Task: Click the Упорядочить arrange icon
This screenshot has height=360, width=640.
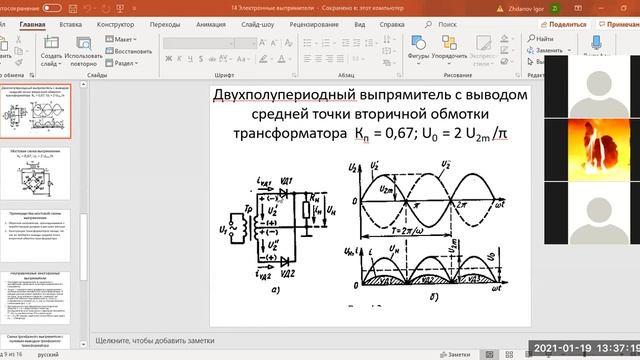Action: pos(449,42)
